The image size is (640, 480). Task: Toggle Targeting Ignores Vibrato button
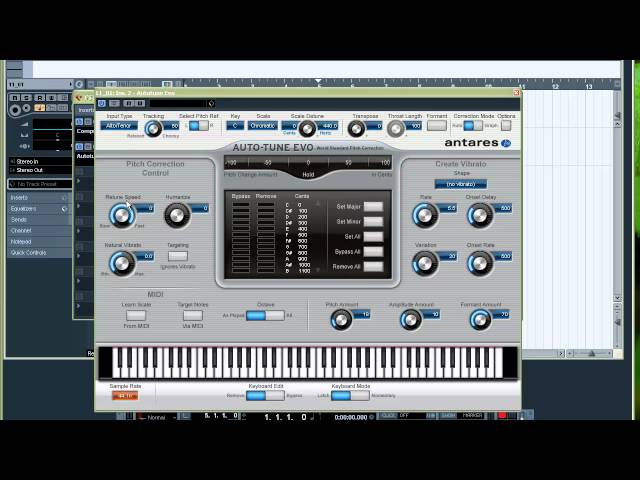(178, 256)
